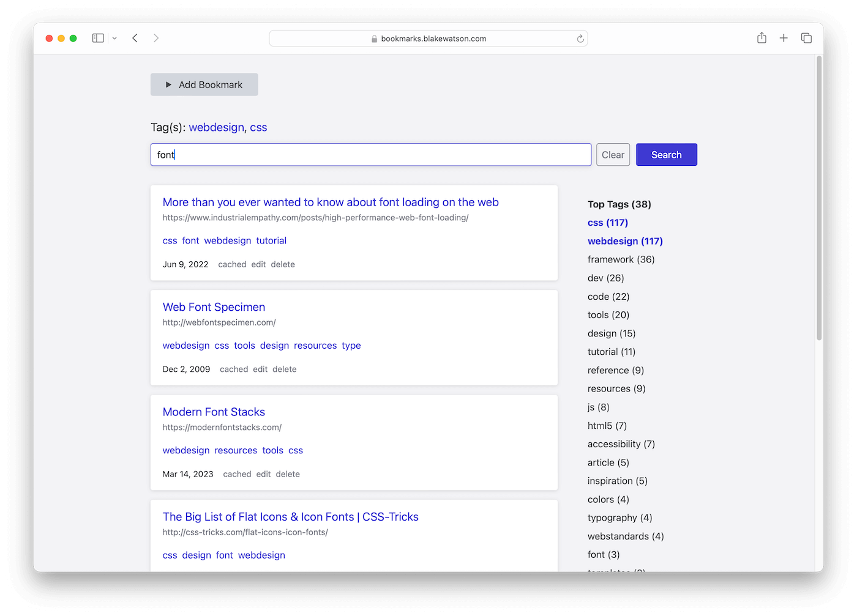Click 'design' tag on Web Font Specimen

click(274, 346)
